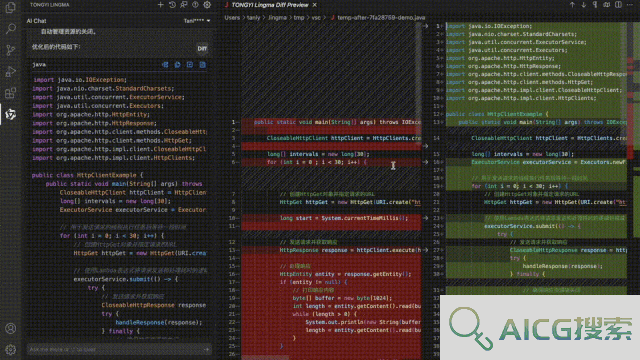Open the Accounts menu icon
The height and width of the screenshot is (360, 640).
point(11,329)
